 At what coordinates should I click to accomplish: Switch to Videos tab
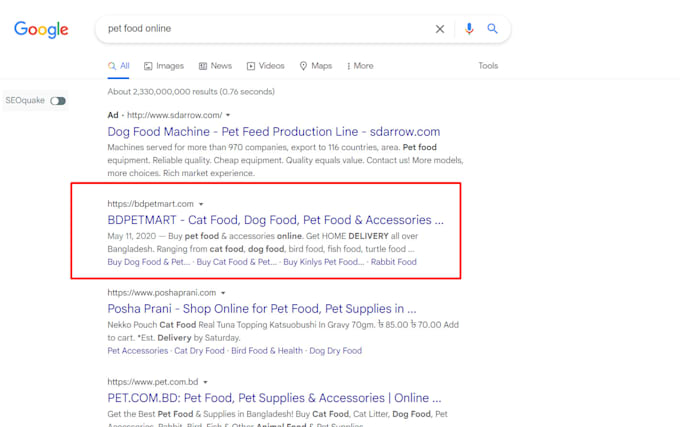point(265,66)
